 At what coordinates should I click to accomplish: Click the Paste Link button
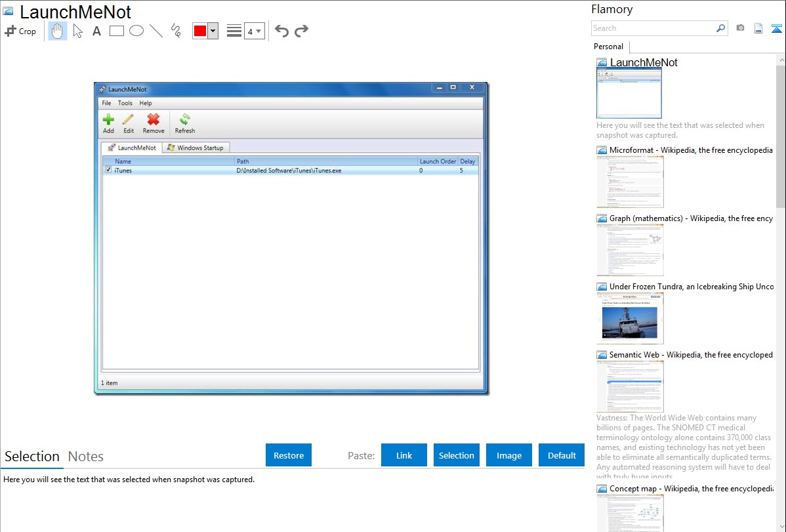coord(404,455)
